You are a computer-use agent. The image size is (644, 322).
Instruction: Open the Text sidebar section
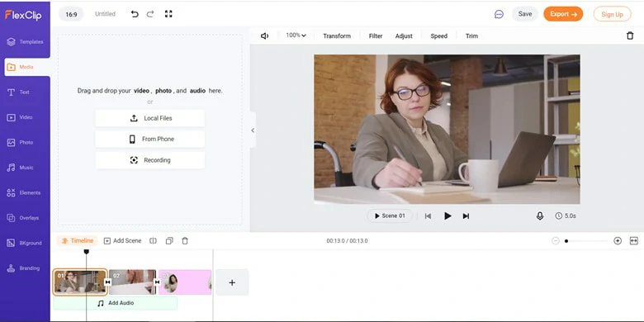[x=18, y=92]
